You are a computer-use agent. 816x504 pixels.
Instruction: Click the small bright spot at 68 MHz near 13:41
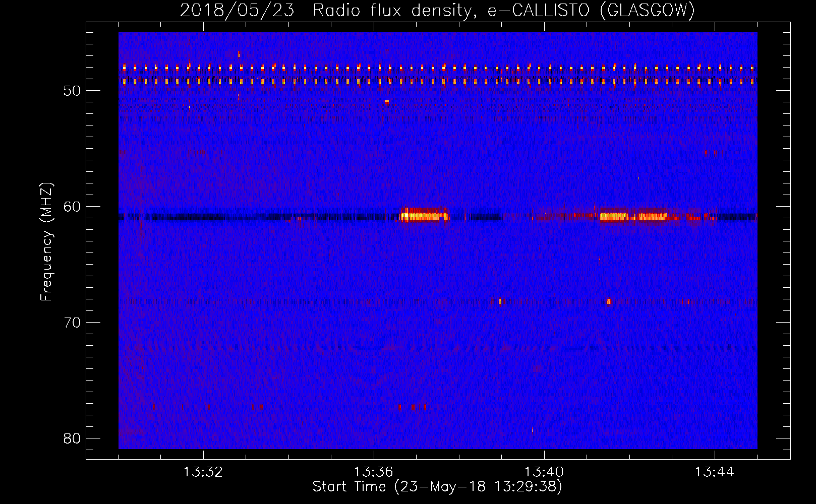609,301
